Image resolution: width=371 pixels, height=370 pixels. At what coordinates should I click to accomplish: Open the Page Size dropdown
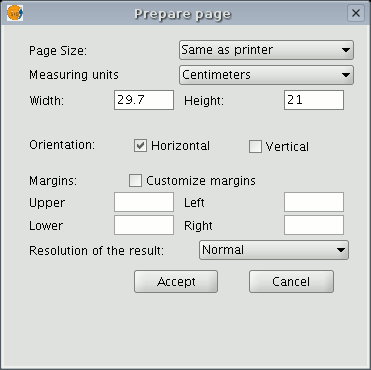pos(266,50)
